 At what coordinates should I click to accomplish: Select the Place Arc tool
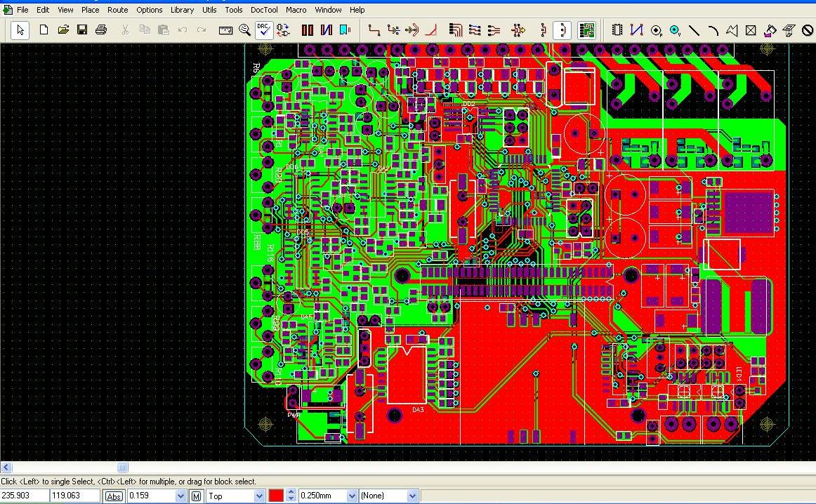point(713,30)
